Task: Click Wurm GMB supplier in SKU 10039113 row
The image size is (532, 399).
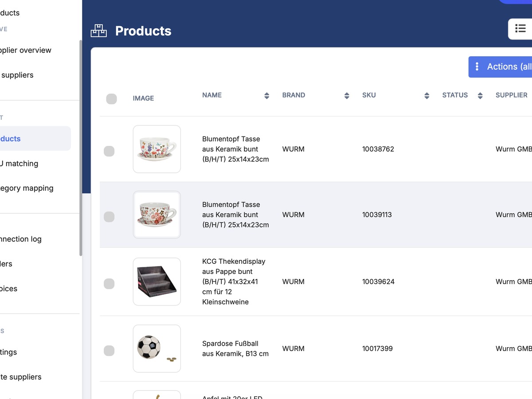Action: 514,215
